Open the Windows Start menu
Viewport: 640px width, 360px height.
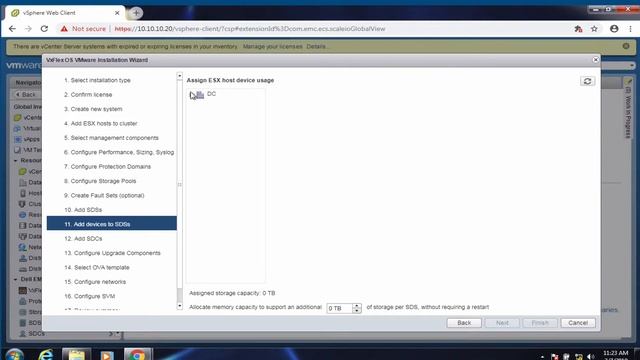[x=14, y=355]
